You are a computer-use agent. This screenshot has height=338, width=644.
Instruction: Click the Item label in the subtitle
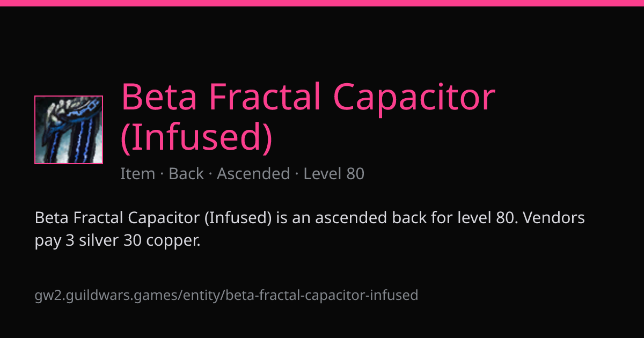[x=137, y=174]
